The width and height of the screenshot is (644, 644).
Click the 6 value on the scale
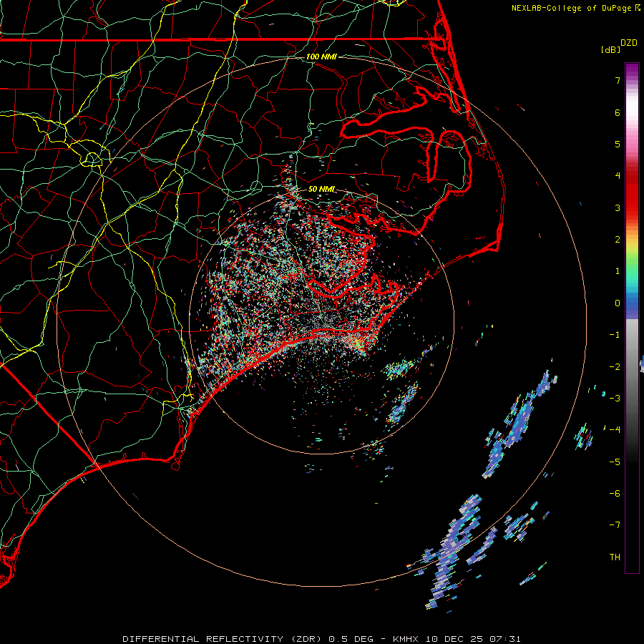coord(618,112)
